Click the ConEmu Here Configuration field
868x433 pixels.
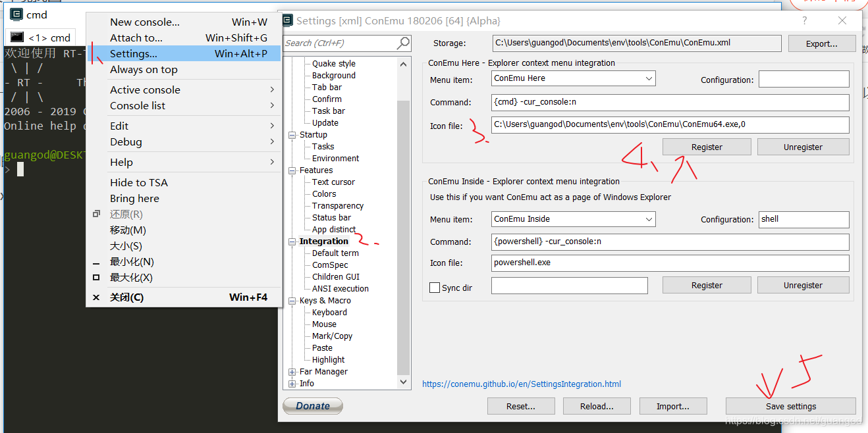804,79
